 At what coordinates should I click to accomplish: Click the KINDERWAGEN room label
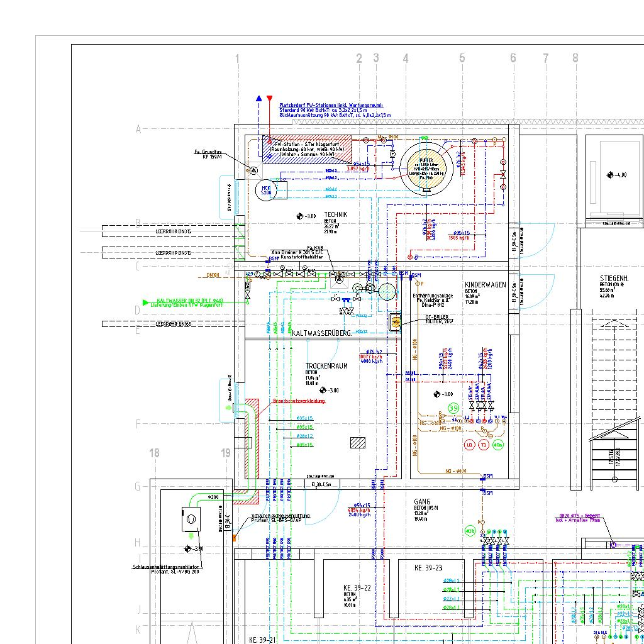(485, 285)
